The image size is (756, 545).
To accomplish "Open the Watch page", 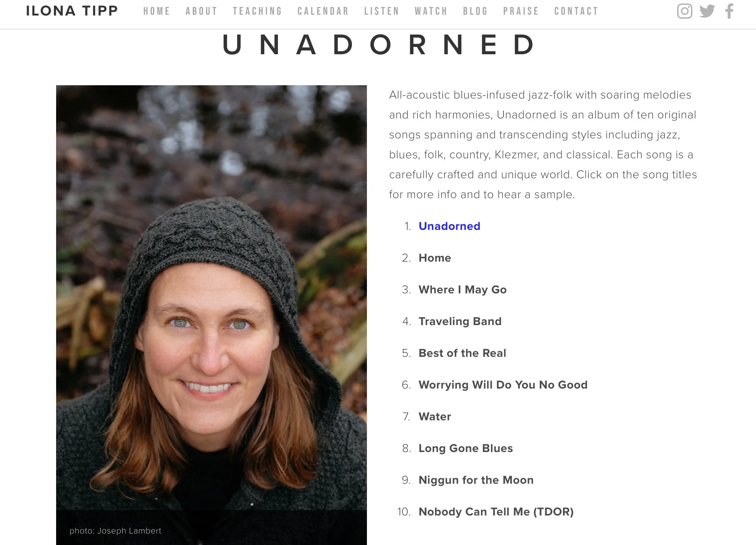I will click(x=432, y=11).
